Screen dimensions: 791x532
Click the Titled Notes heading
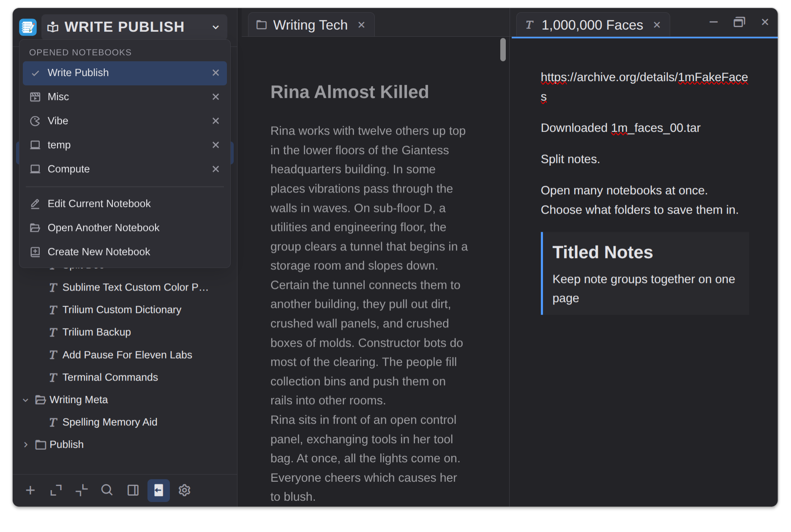[x=603, y=252]
